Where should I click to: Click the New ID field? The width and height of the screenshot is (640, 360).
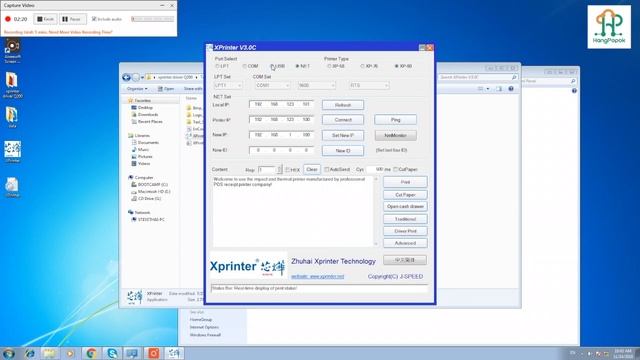(282, 150)
